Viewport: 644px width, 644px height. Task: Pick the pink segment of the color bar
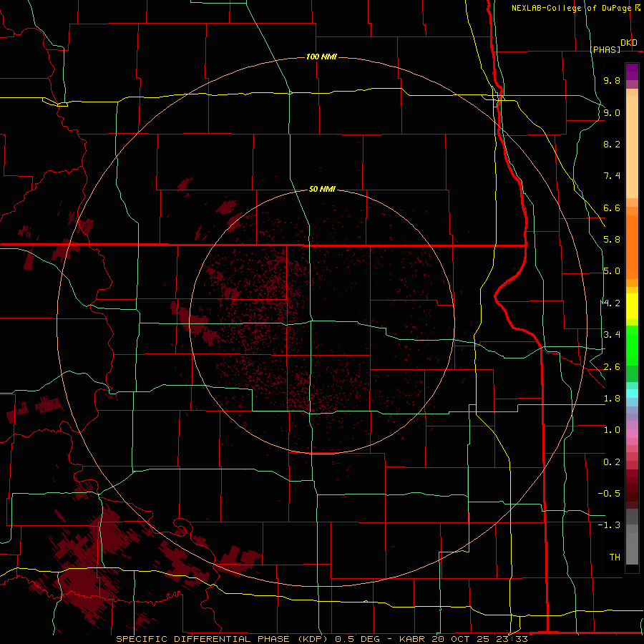pyautogui.click(x=632, y=434)
